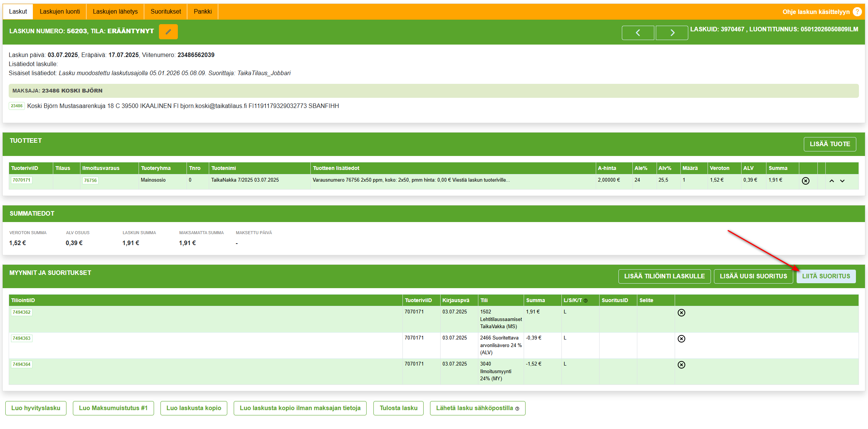Remove posting 7494363 with X icon

(681, 339)
